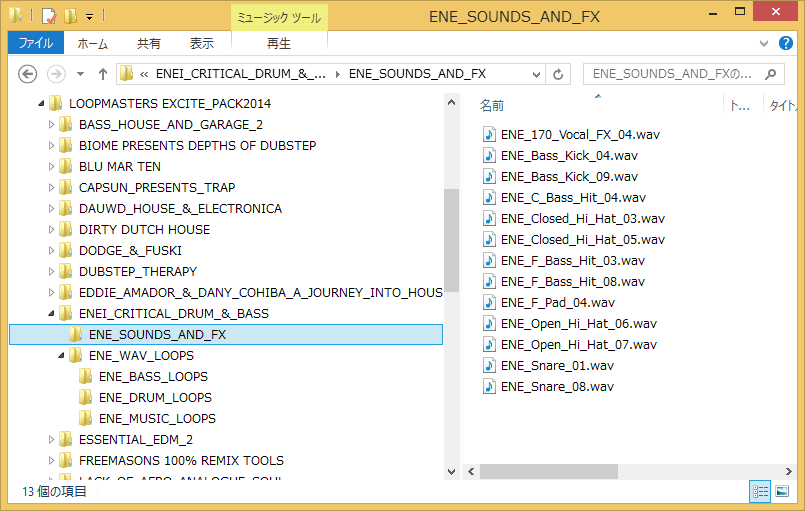Open the ファイル menu tab
Screen dimensions: 805x511
36,43
